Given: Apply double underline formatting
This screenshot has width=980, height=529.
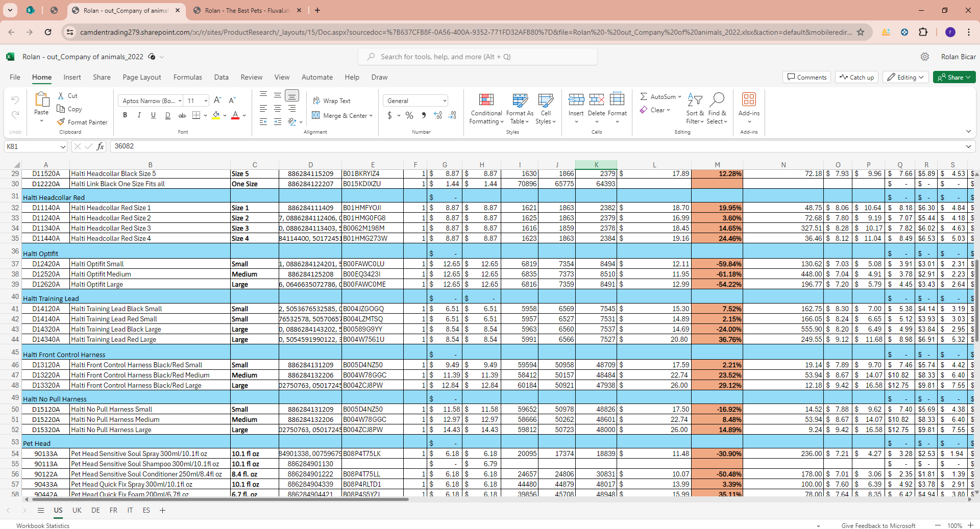Looking at the screenshot, I should pos(168,116).
